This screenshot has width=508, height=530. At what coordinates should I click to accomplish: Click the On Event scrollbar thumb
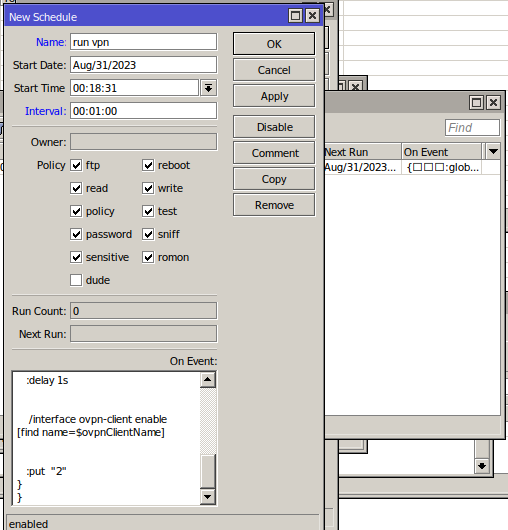[208, 471]
